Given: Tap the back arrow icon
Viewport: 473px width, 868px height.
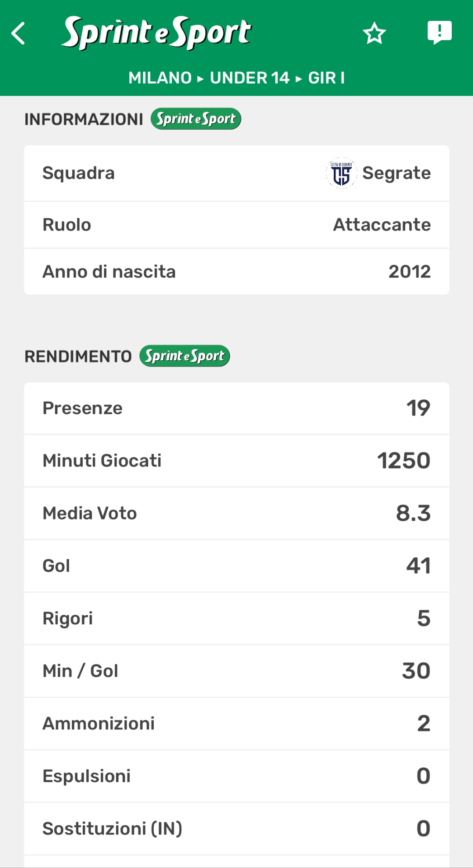Looking at the screenshot, I should (x=18, y=33).
